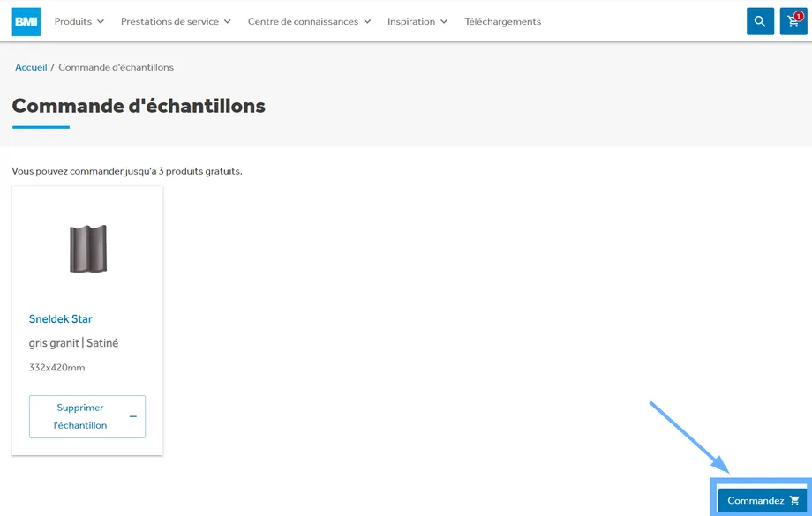Open the search magnifier icon
The image size is (812, 516).
[760, 21]
